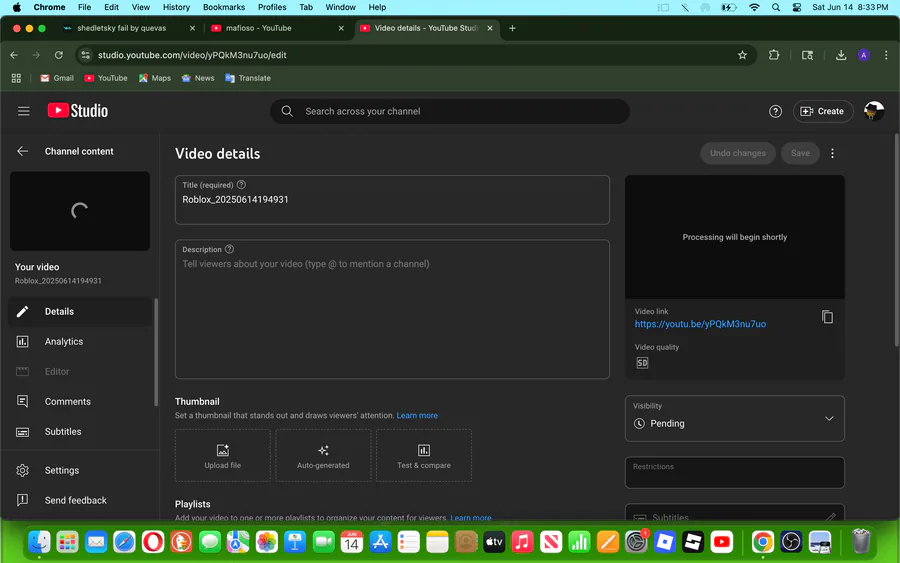
Task: Open Opera browser in the Dock
Action: point(153,541)
